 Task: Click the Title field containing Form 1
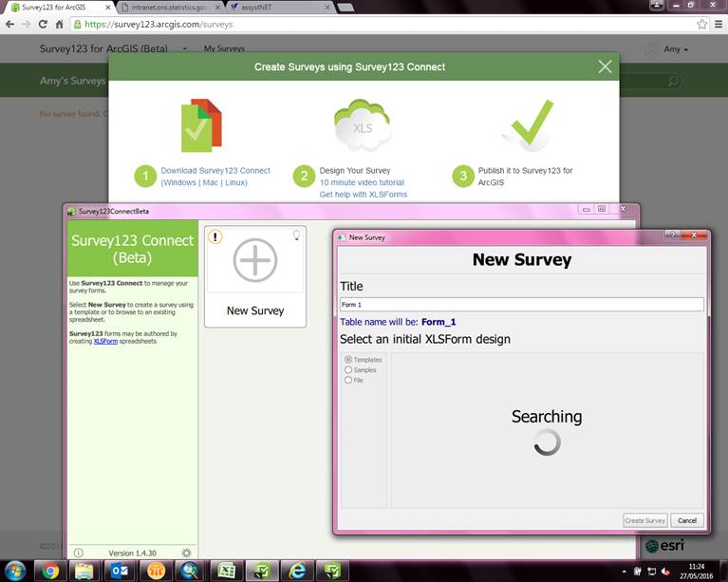tap(521, 304)
